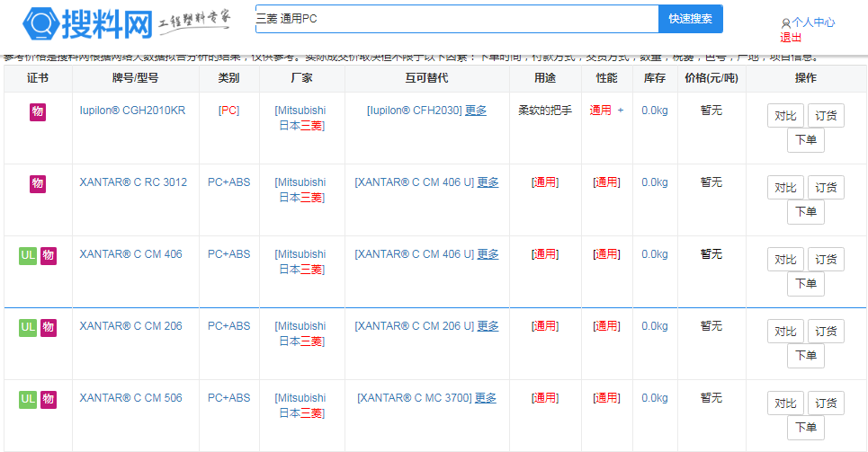Click the 物 badge in XANTAR C RC 3012 row
The height and width of the screenshot is (452, 868).
[38, 183]
